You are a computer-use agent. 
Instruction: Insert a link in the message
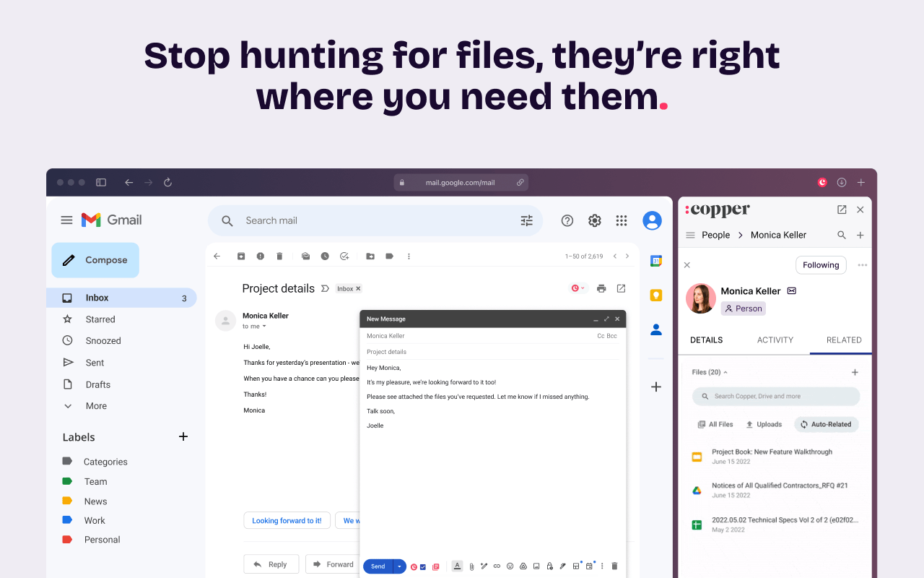click(497, 566)
